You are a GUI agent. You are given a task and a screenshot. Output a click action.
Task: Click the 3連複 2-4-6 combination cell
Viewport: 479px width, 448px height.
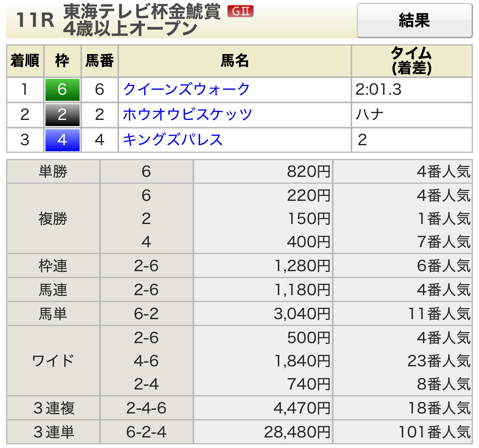click(146, 408)
